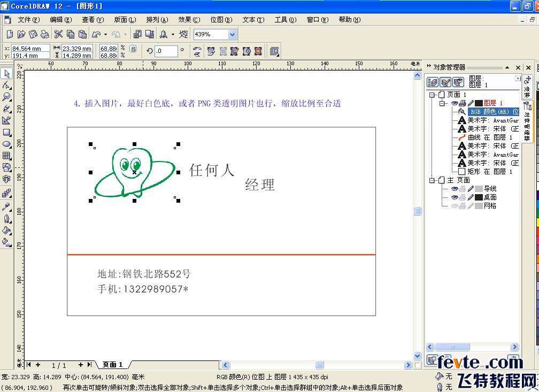The image size is (539, 392).
Task: Toggle the lock ratio padlock button
Action: pos(133,49)
